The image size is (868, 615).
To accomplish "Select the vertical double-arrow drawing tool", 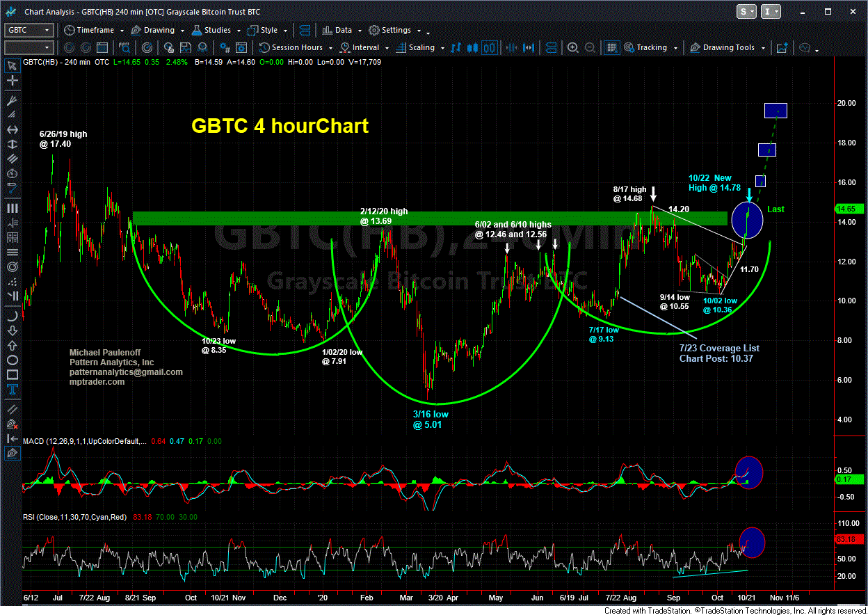I will (12, 145).
